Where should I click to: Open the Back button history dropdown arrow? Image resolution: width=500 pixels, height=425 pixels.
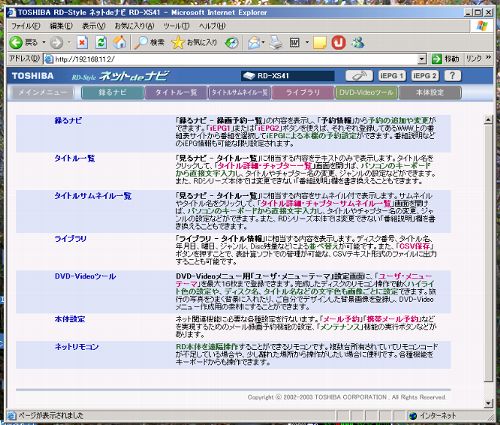coord(44,43)
